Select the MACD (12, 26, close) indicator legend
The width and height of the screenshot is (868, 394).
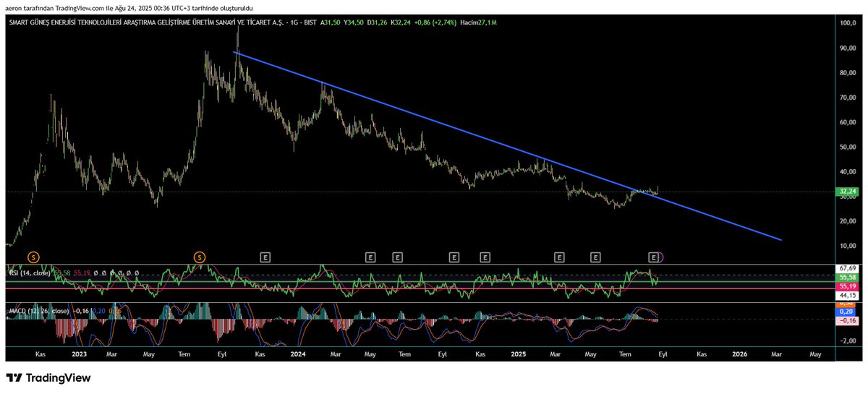coord(38,311)
